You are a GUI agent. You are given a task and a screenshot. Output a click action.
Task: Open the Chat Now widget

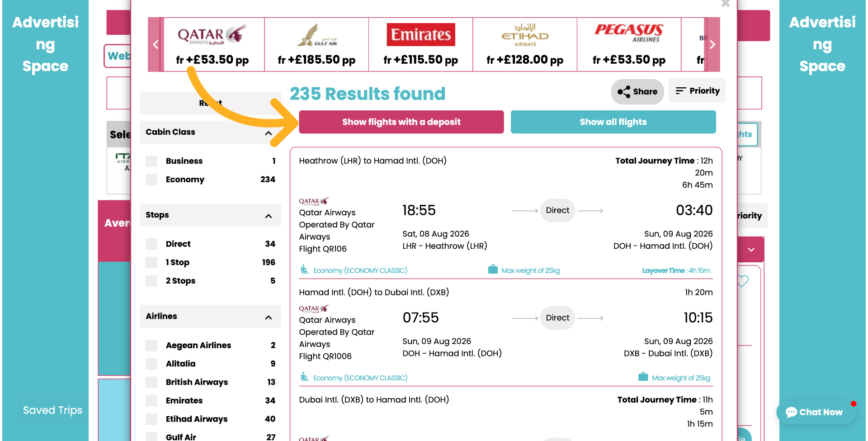[x=816, y=412]
